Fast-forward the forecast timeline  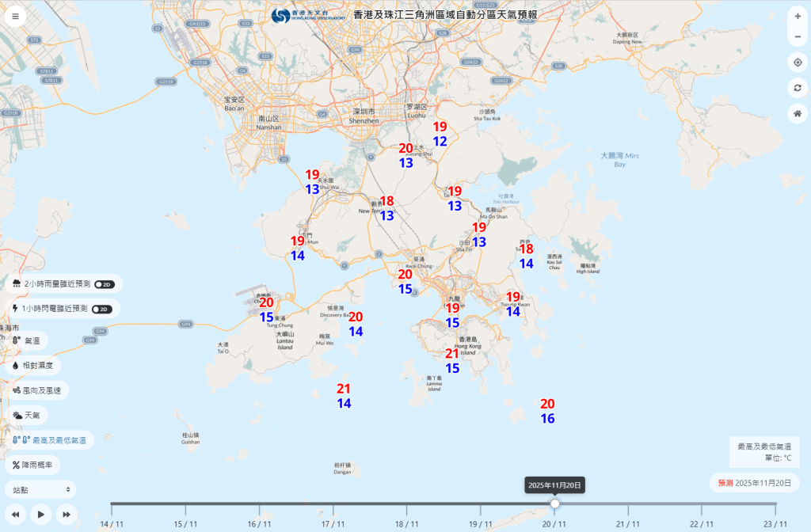click(x=67, y=515)
